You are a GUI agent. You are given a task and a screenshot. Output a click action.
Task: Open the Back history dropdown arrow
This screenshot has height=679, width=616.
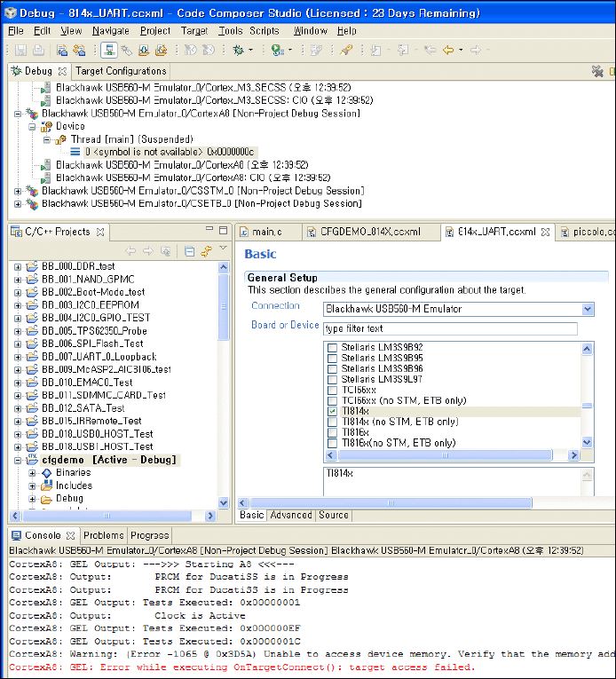tap(461, 51)
